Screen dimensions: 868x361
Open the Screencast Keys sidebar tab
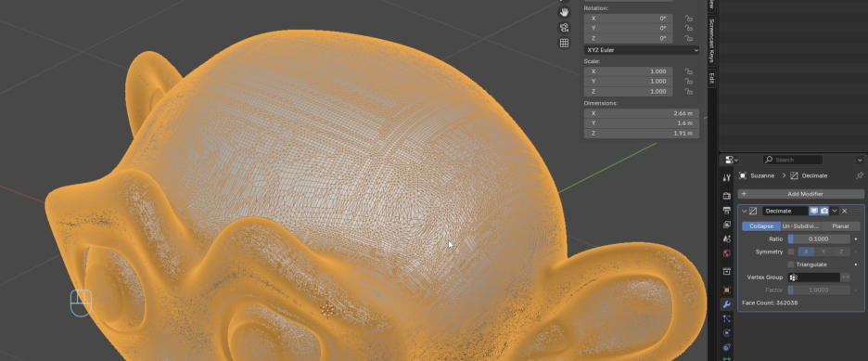click(x=712, y=41)
